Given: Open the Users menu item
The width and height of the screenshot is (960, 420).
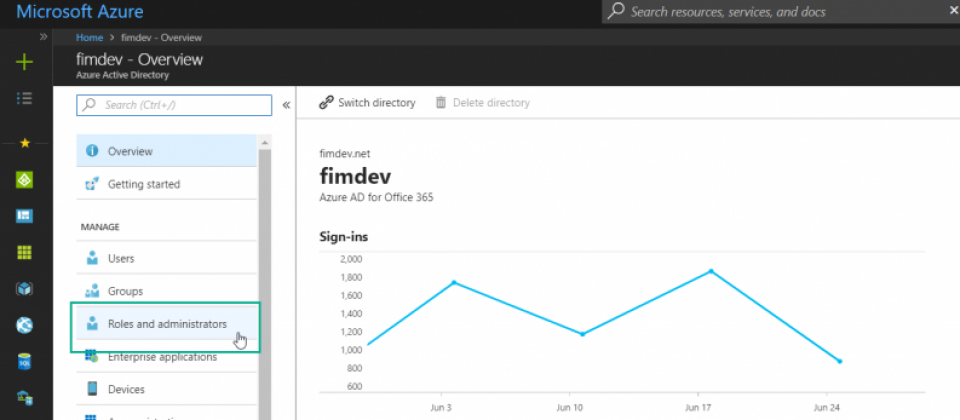Looking at the screenshot, I should click(x=166, y=258).
